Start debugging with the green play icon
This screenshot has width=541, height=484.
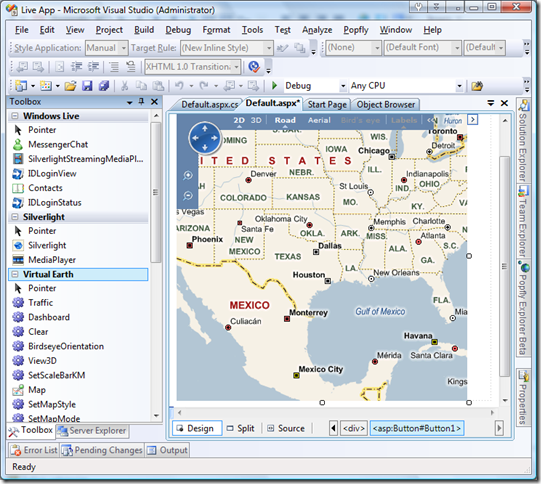(x=274, y=85)
